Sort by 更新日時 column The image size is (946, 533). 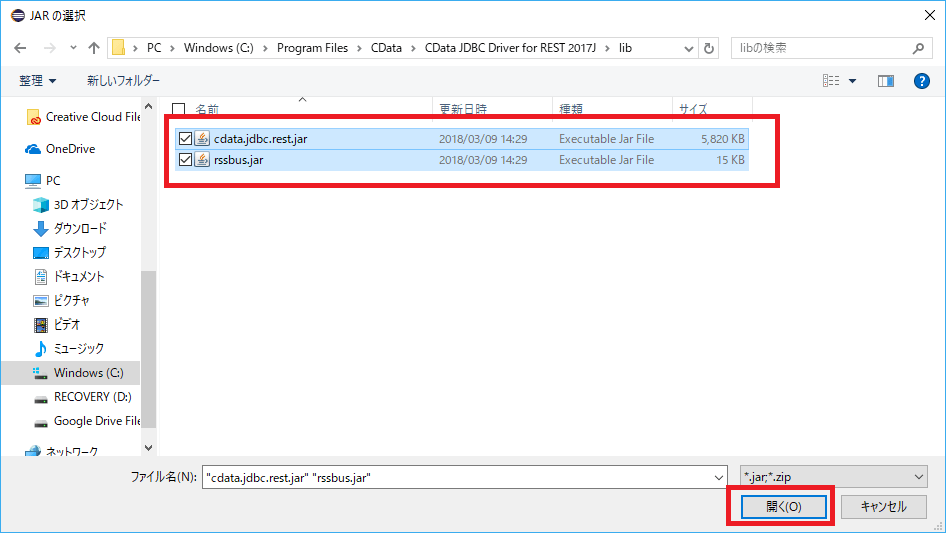click(463, 109)
